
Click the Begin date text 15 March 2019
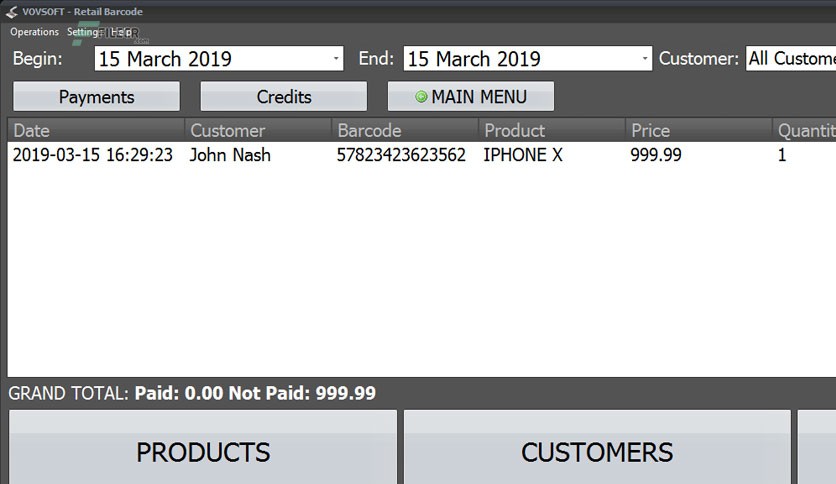pos(165,59)
